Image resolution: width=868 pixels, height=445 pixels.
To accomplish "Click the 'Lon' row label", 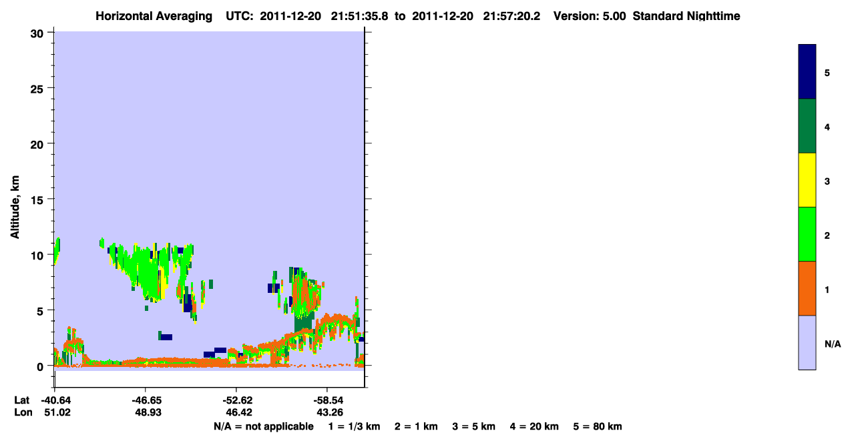I will 23,413.
